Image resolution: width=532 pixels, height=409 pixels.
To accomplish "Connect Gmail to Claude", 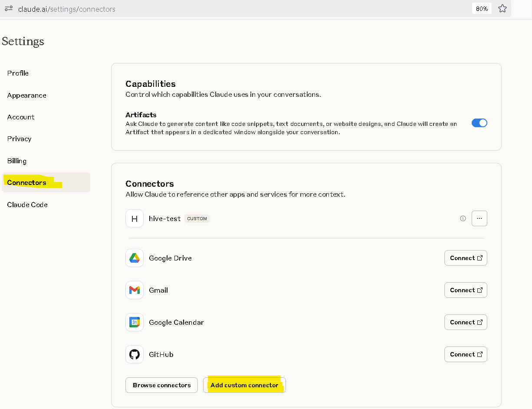I will click(466, 290).
